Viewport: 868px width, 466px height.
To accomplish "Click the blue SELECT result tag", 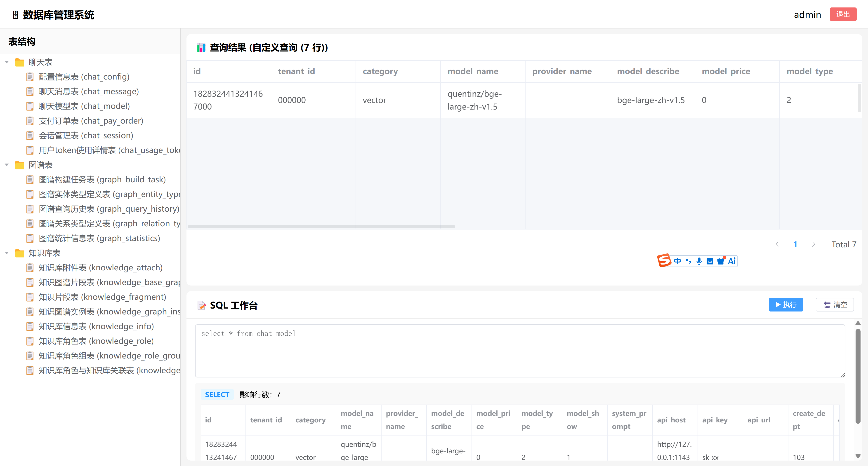I will pos(217,395).
